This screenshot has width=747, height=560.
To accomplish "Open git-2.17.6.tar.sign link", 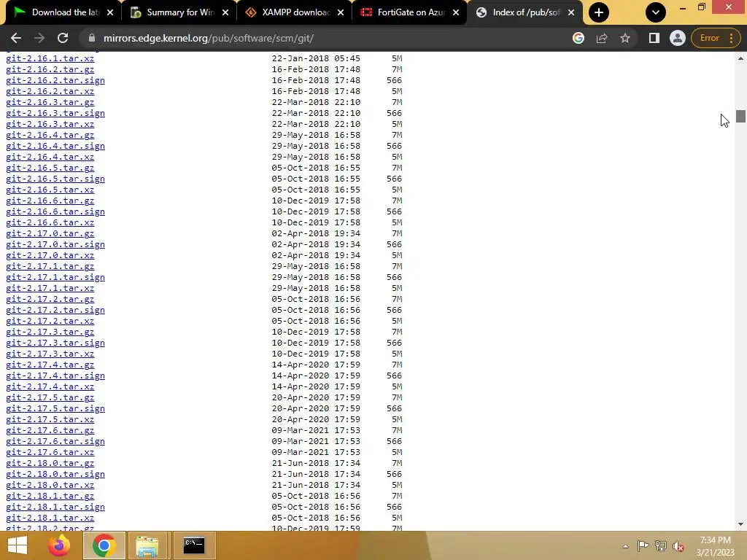I will click(55, 441).
